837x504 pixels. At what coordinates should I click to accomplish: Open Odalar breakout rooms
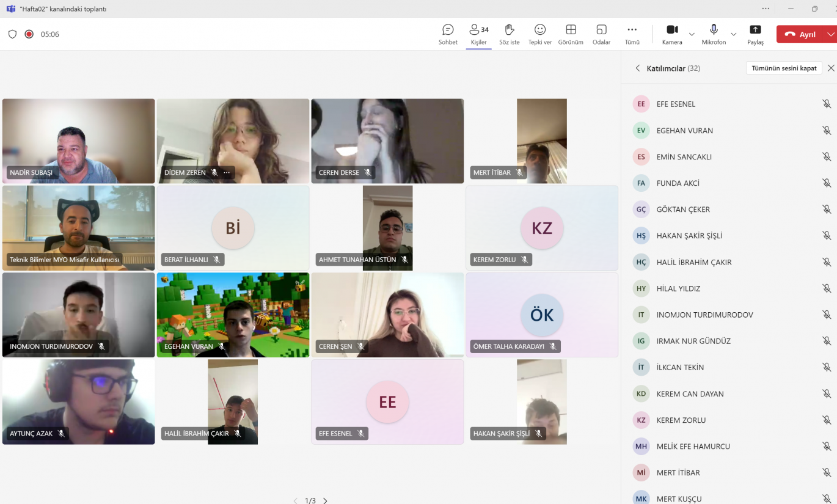pyautogui.click(x=601, y=34)
